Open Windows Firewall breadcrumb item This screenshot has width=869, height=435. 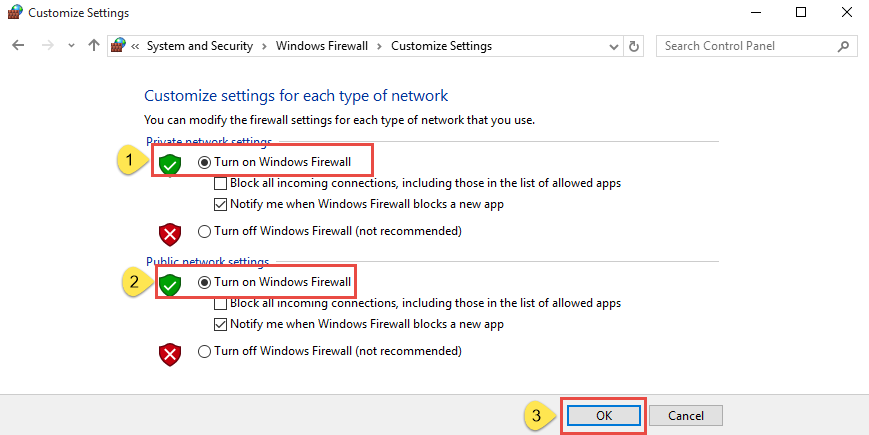click(x=322, y=46)
